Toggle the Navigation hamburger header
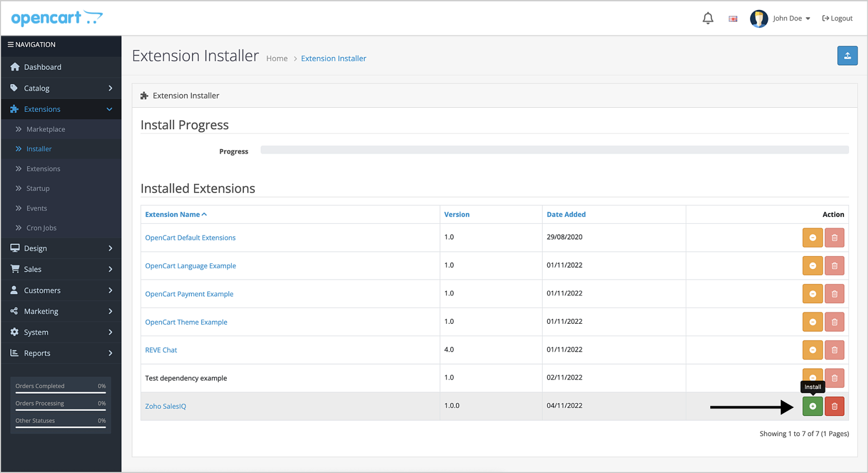868x473 pixels. click(32, 45)
